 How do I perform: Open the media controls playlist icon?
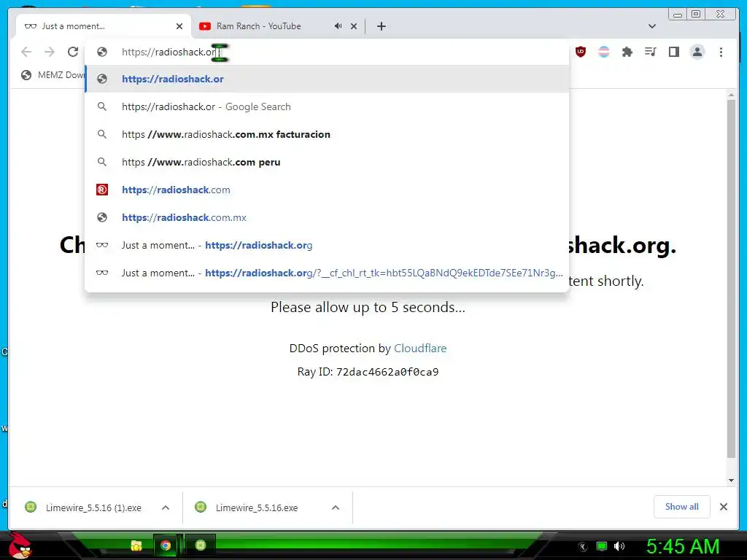650,52
